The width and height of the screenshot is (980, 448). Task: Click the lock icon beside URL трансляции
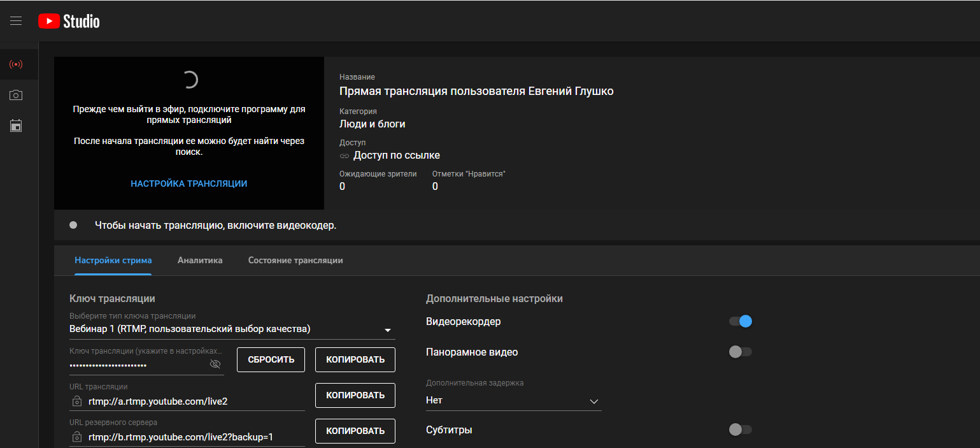[x=77, y=401]
